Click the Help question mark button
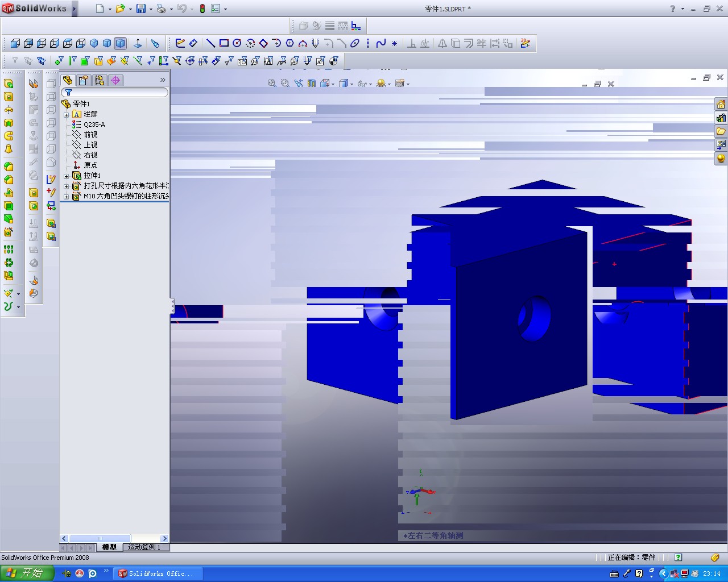This screenshot has width=728, height=582. (672, 9)
